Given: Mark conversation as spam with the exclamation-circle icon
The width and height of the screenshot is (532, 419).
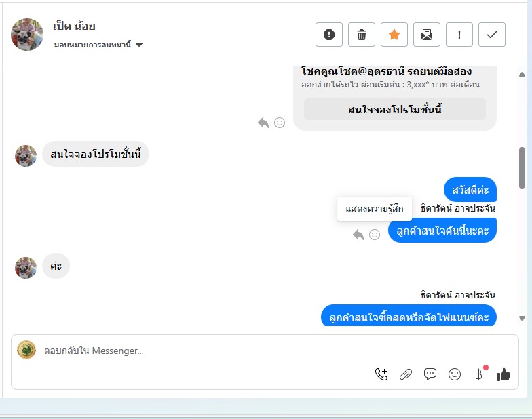Looking at the screenshot, I should (328, 34).
